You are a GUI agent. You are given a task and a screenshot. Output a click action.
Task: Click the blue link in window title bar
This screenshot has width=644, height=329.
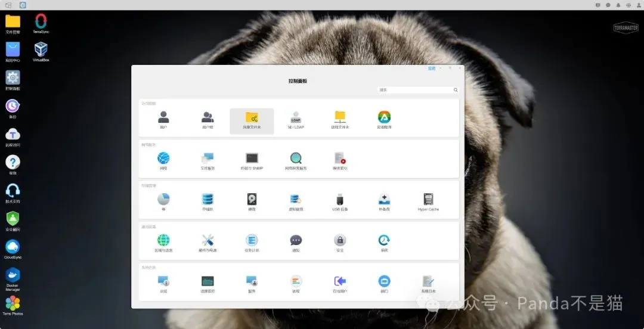432,69
